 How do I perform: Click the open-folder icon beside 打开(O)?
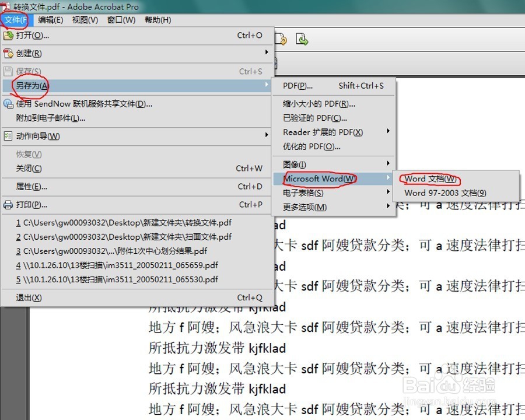(x=8, y=36)
